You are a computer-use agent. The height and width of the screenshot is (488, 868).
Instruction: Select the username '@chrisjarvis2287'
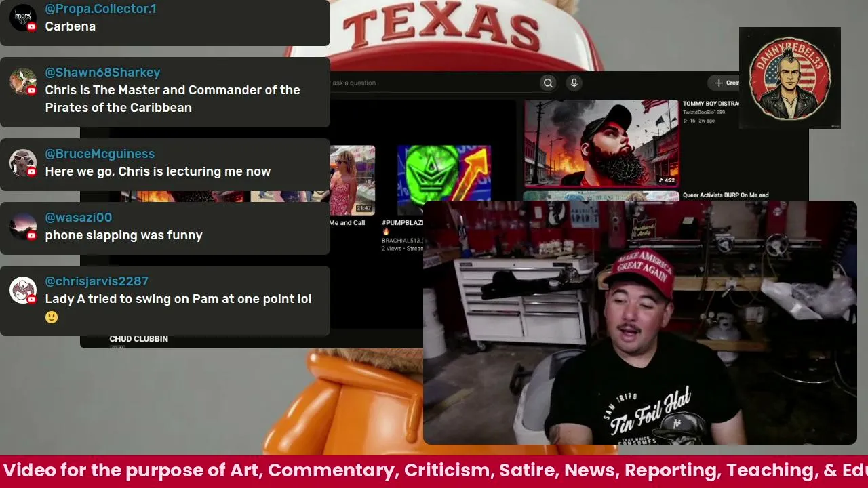[x=96, y=281]
